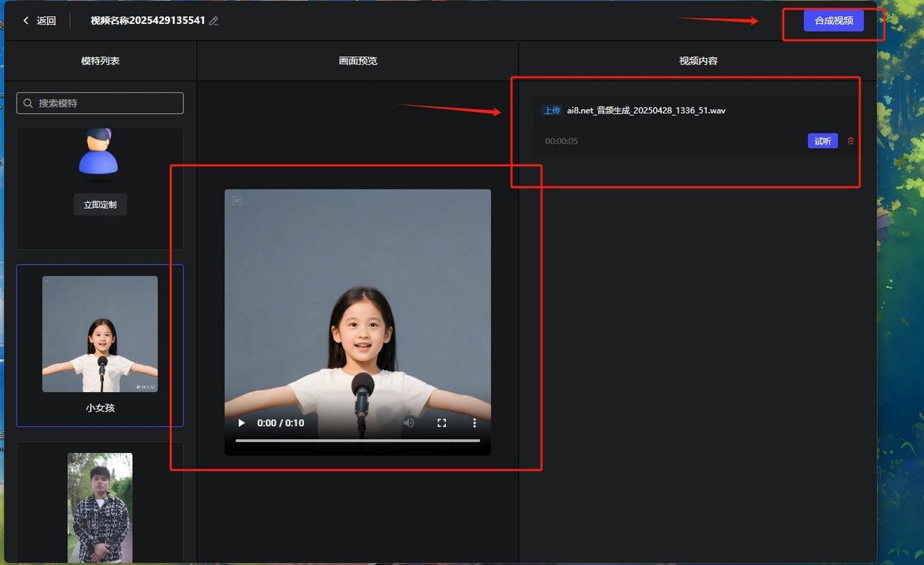
Task: Click the 合成视频 button
Action: click(833, 21)
